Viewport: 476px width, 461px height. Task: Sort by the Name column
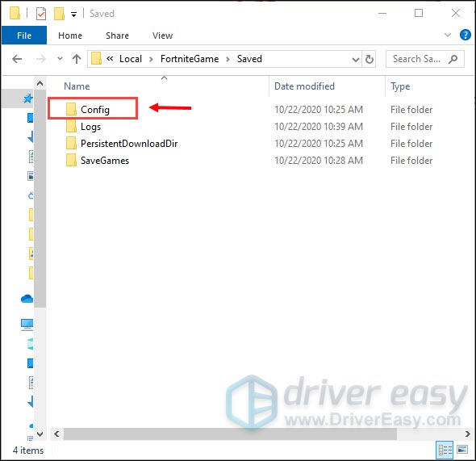(x=77, y=86)
